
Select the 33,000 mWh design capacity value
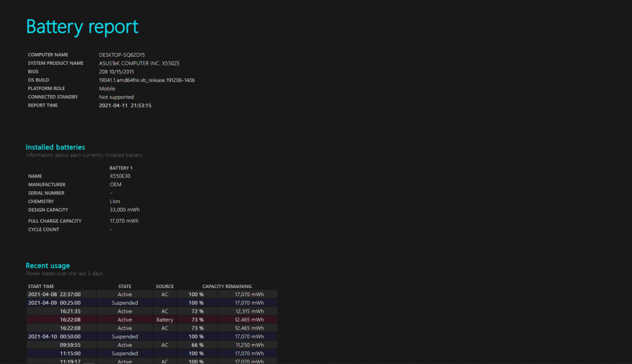[x=124, y=210]
